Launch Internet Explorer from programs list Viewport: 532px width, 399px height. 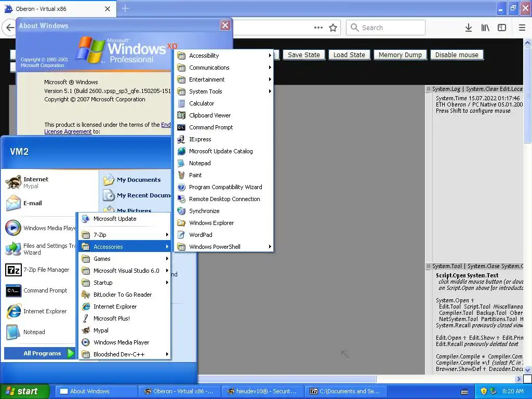pos(124,307)
